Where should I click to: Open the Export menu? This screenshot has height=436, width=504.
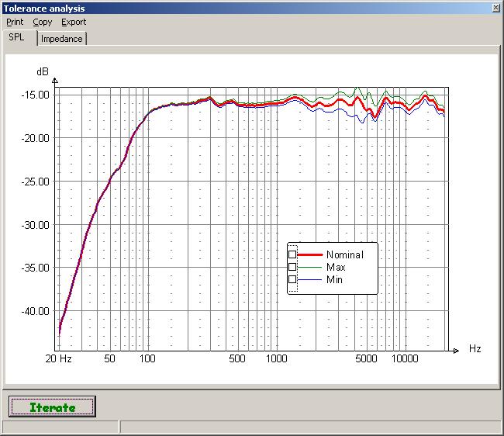click(74, 22)
